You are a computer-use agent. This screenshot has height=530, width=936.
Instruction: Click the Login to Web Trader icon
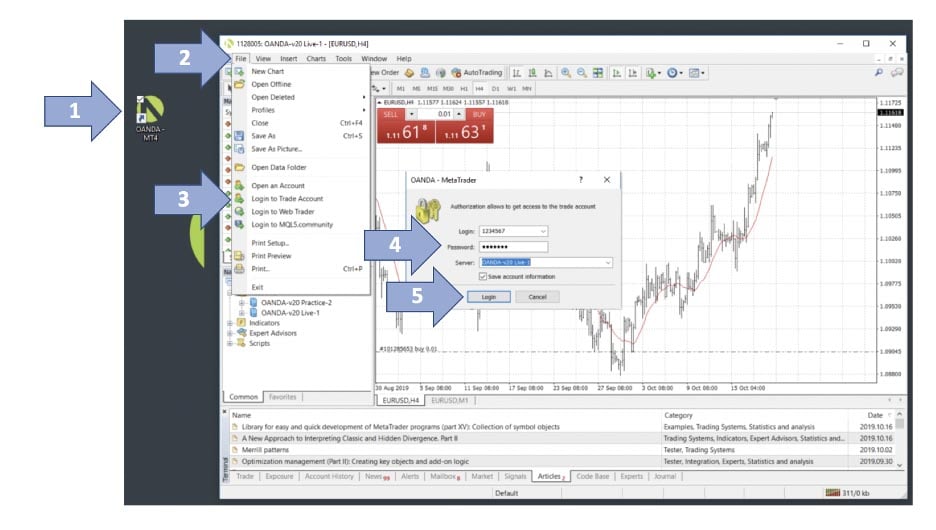[x=239, y=211]
